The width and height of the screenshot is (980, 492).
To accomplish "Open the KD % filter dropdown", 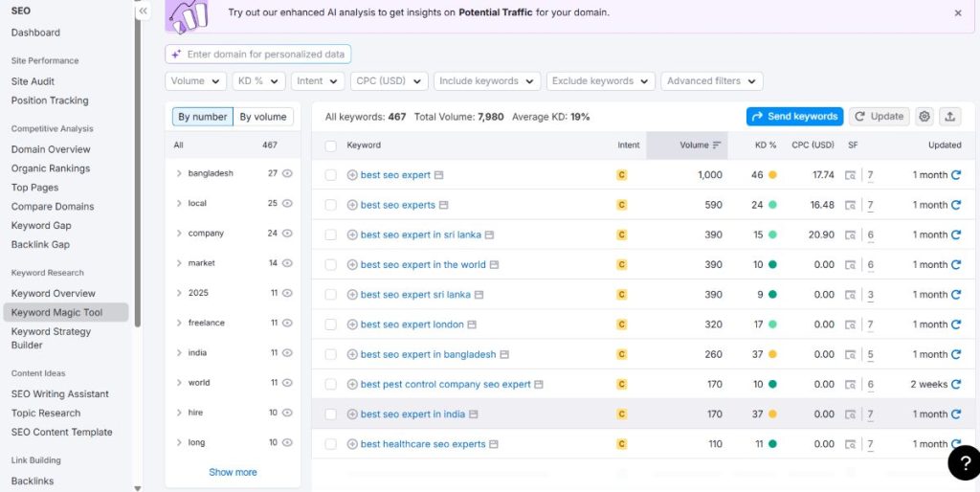I will tap(258, 81).
